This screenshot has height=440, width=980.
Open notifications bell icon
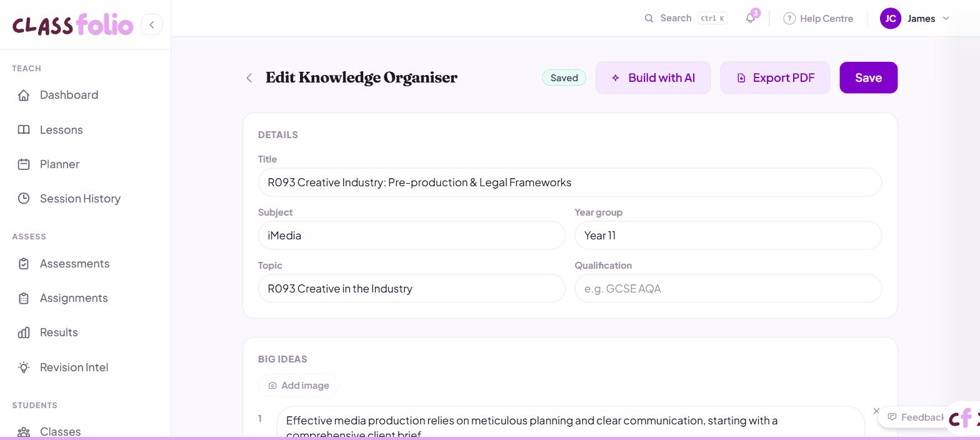coord(751,18)
